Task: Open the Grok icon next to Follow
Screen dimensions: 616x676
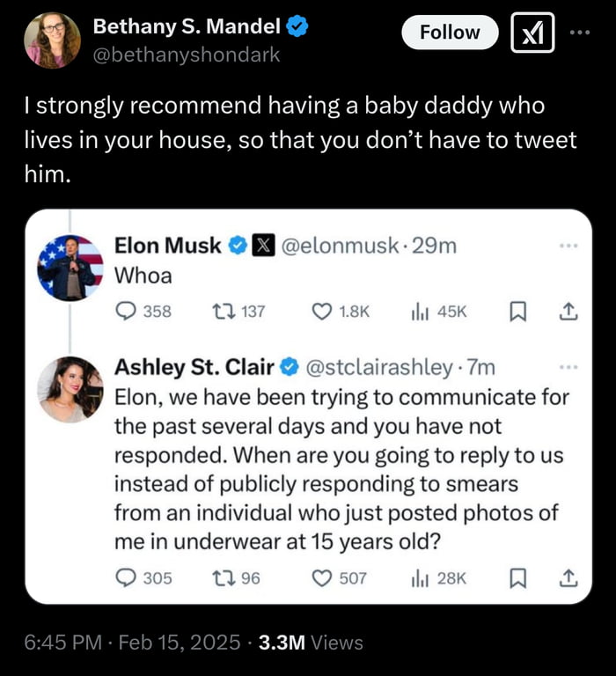Action: coord(533,33)
